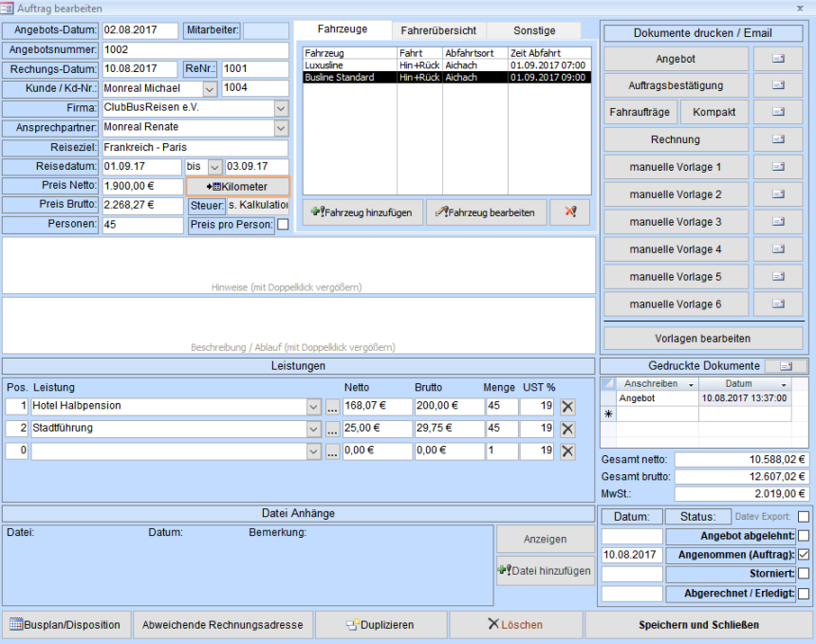816x644 pixels.
Task: Open the Sonstige tab
Action: [534, 29]
